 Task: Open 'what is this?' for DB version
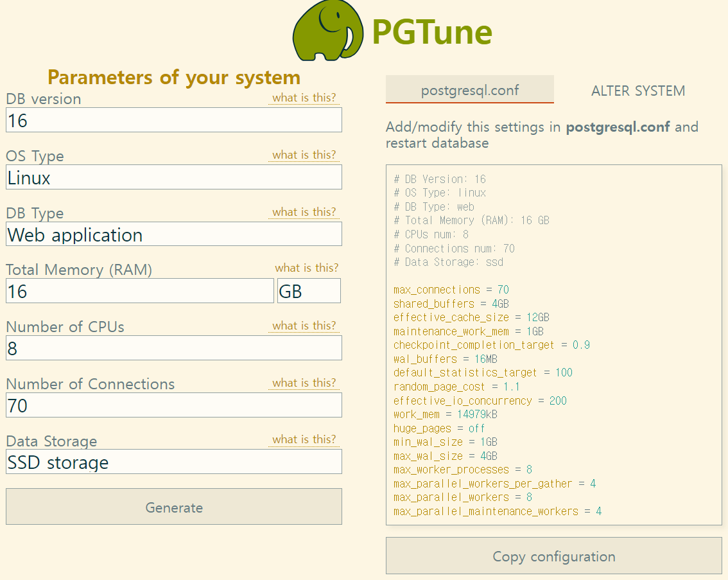coord(304,98)
